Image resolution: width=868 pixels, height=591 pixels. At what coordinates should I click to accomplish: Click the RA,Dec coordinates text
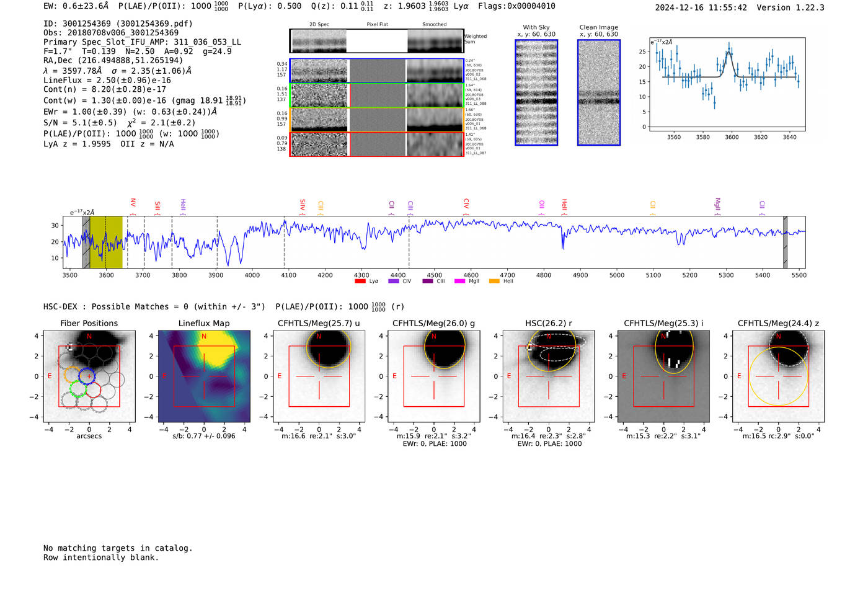coord(113,60)
